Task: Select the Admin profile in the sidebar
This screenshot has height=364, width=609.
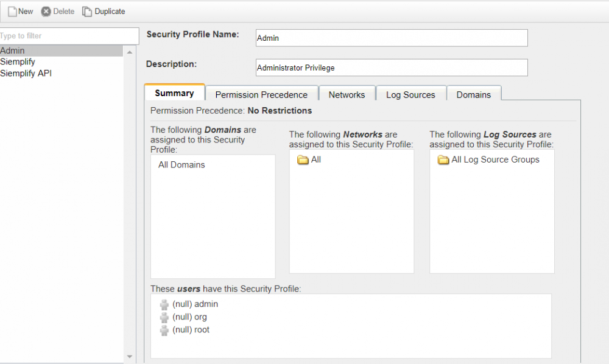Action: (12, 50)
